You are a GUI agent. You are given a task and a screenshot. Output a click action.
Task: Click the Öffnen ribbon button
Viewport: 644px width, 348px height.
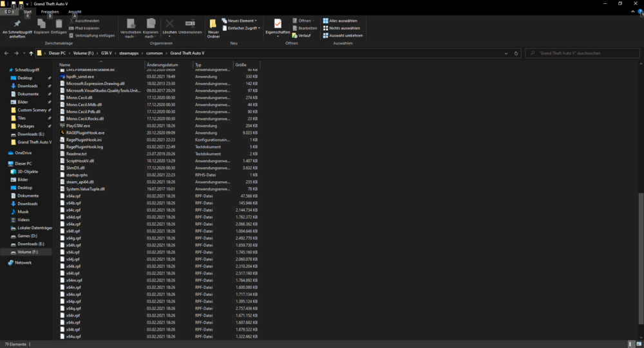[303, 21]
